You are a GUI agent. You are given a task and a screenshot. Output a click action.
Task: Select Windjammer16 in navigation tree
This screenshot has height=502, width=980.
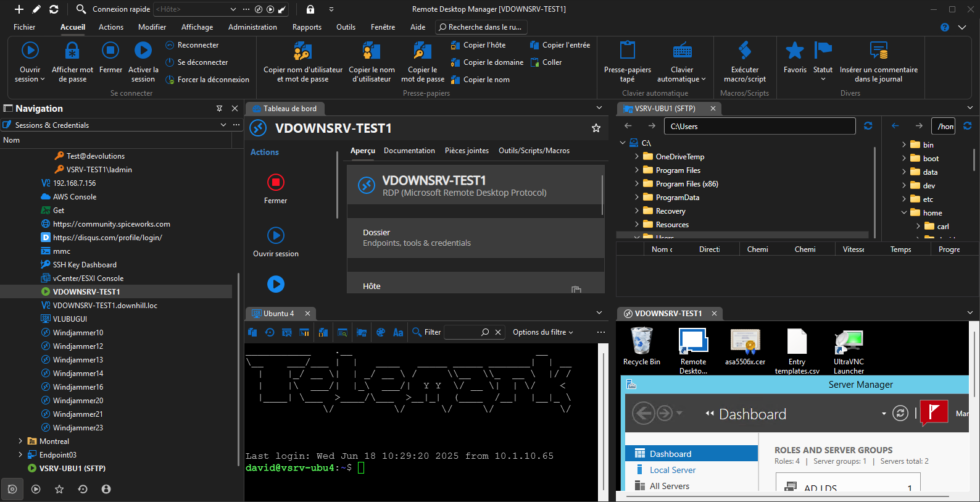(78, 387)
